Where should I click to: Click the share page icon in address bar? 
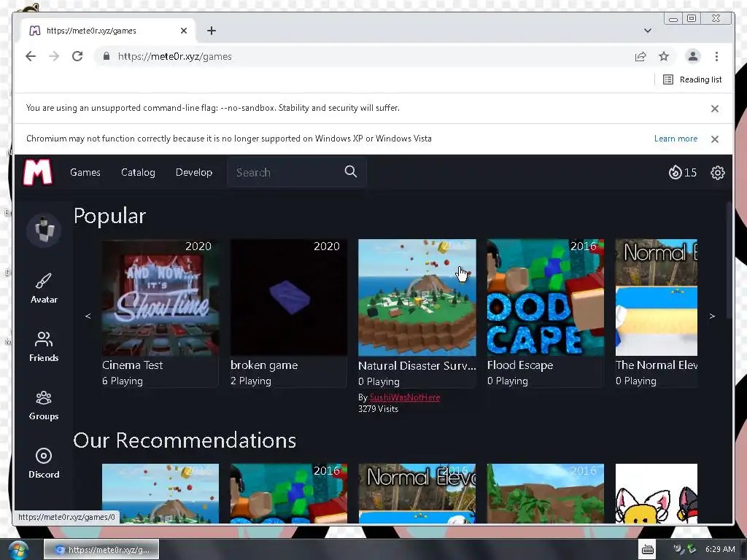640,57
